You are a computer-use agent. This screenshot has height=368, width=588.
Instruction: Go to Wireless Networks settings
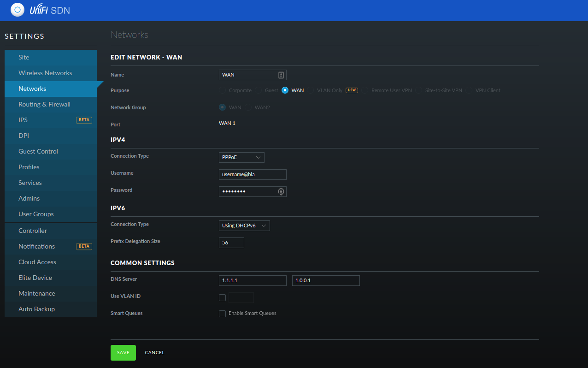click(45, 73)
